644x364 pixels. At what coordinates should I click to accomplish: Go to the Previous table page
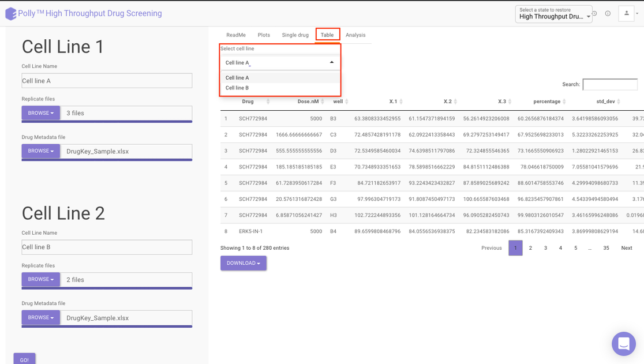pyautogui.click(x=492, y=248)
